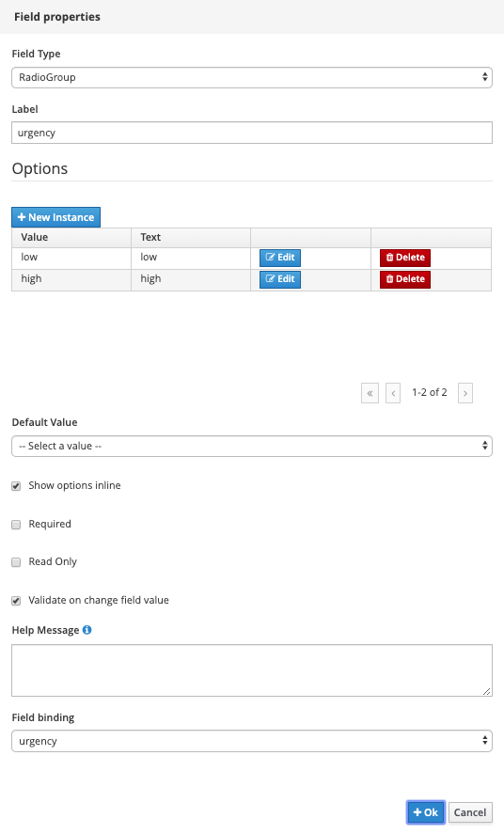Edit the low option row
This screenshot has width=504, height=834.
(x=280, y=258)
